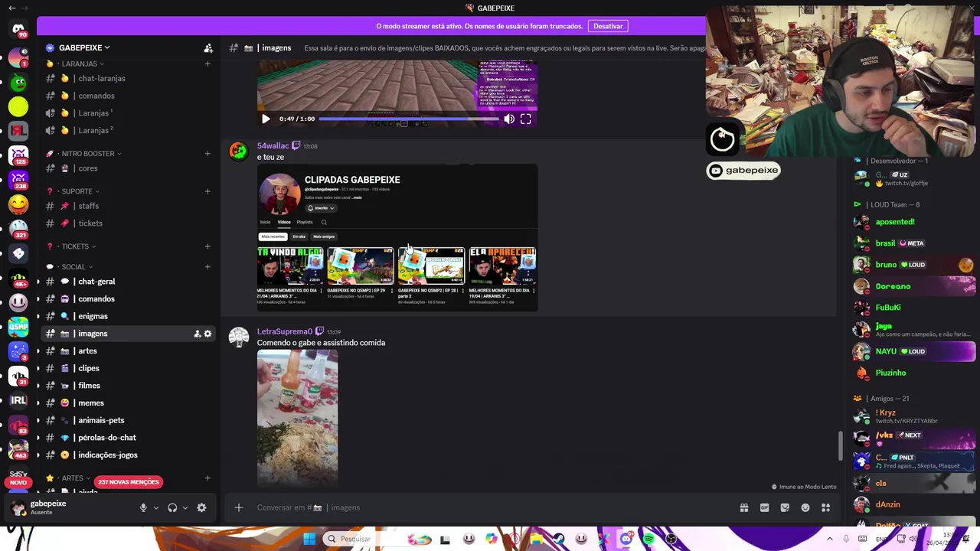Open microphone input options arrow
The width and height of the screenshot is (980, 551).
tap(156, 507)
